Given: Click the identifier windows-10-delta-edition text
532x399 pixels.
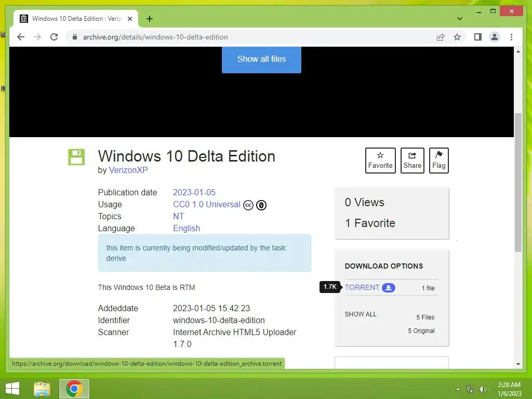Looking at the screenshot, I should coord(219,320).
